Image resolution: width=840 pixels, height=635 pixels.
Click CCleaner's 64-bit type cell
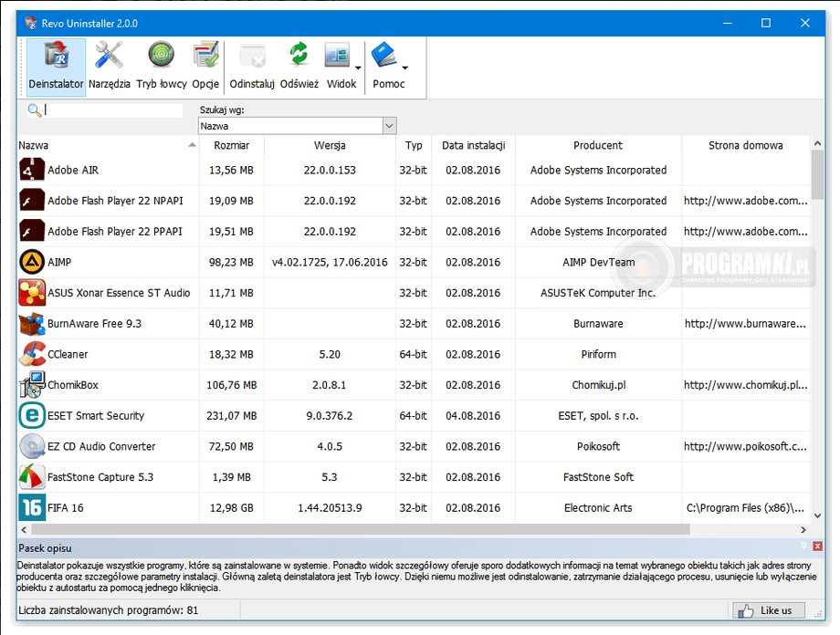(413, 354)
